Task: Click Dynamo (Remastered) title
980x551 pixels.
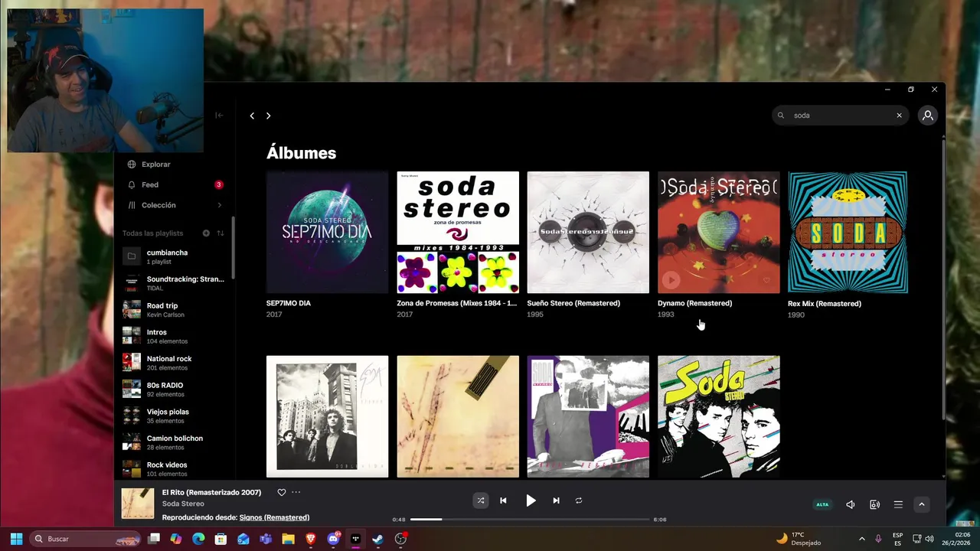Action: click(694, 303)
